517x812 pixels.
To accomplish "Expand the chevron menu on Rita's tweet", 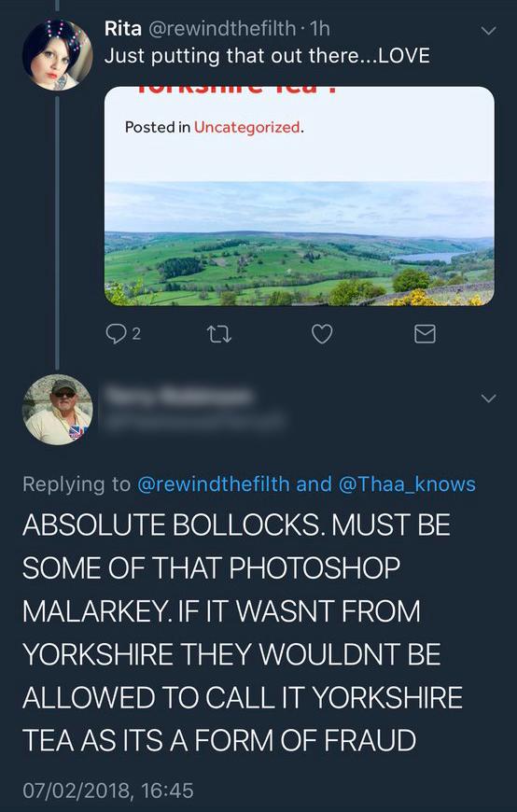I will pos(488,31).
